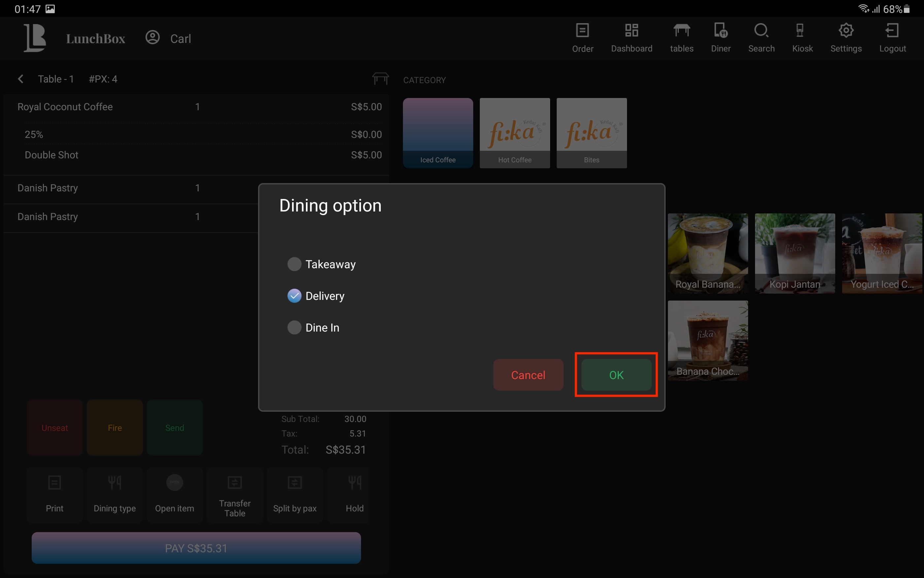Switch to Bites category

click(591, 133)
